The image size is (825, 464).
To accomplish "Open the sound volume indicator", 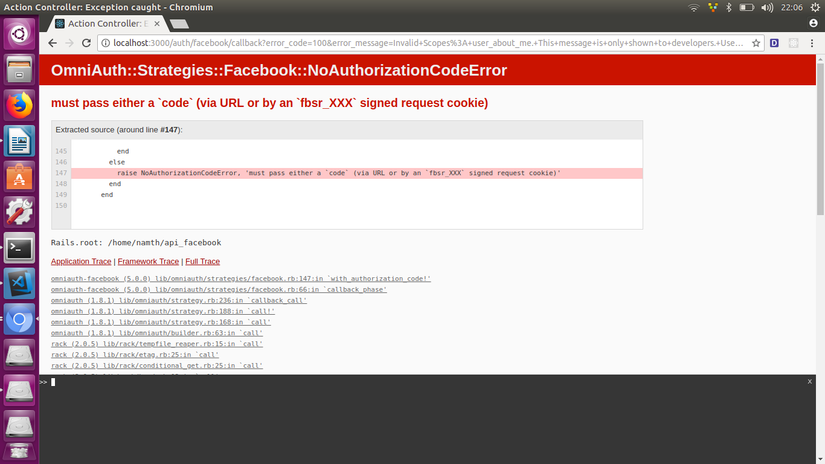I will click(767, 7).
